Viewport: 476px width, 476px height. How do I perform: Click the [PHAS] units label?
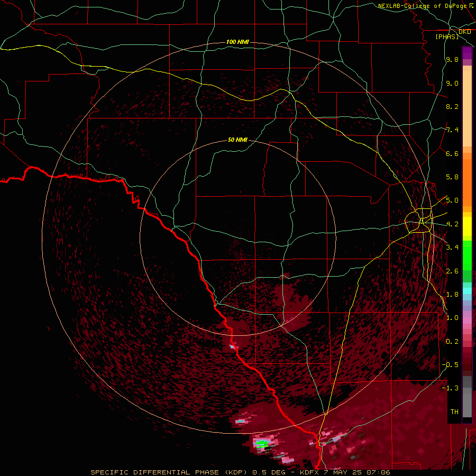pyautogui.click(x=447, y=36)
